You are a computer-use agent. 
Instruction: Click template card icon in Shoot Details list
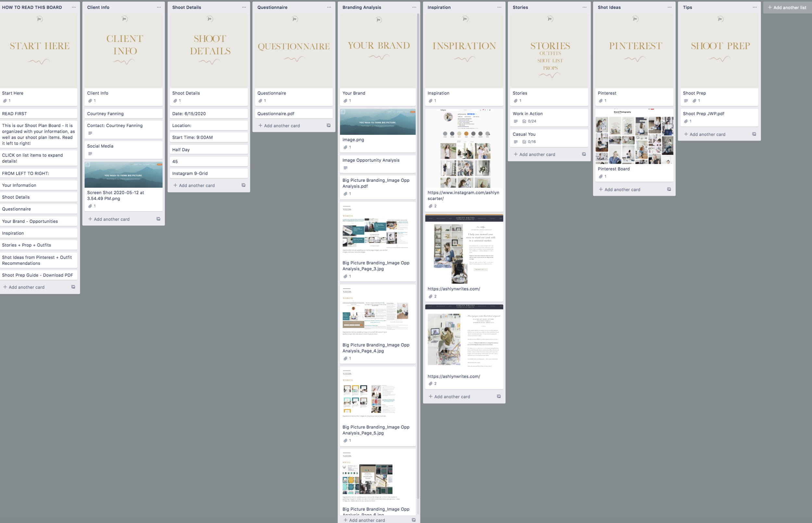243,185
